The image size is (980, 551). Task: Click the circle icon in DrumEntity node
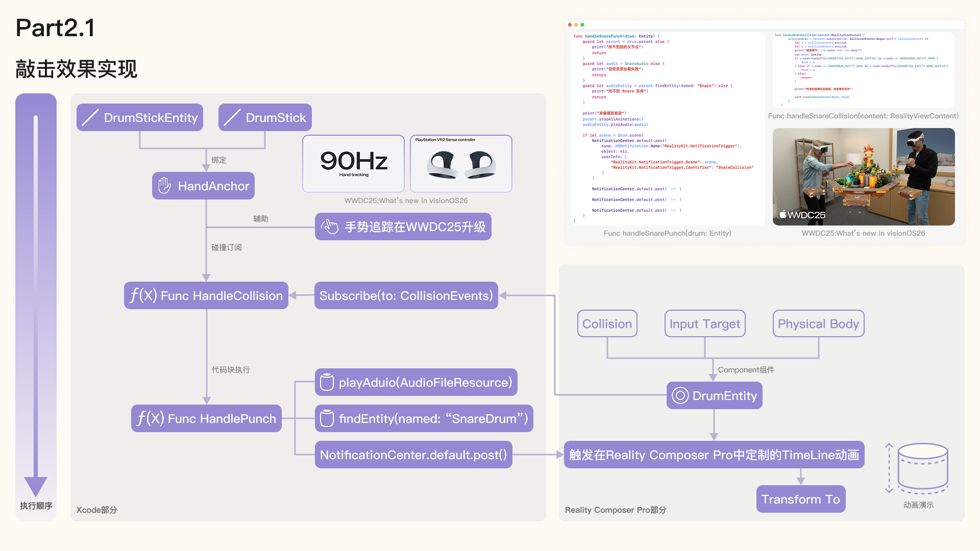pos(680,395)
